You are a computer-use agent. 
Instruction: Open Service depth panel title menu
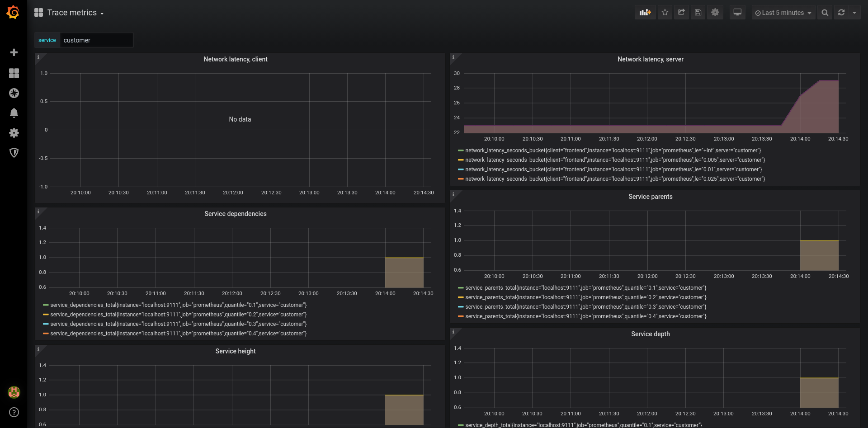(651, 334)
